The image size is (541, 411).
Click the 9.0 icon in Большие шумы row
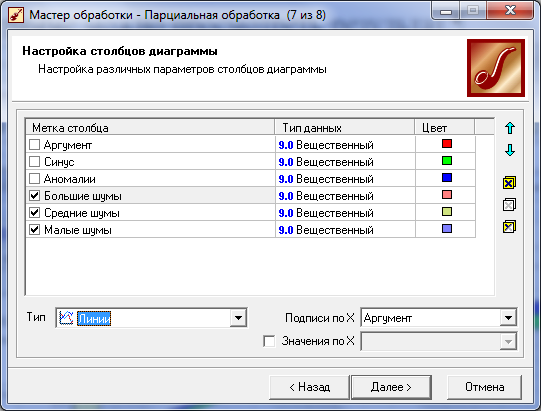click(286, 196)
